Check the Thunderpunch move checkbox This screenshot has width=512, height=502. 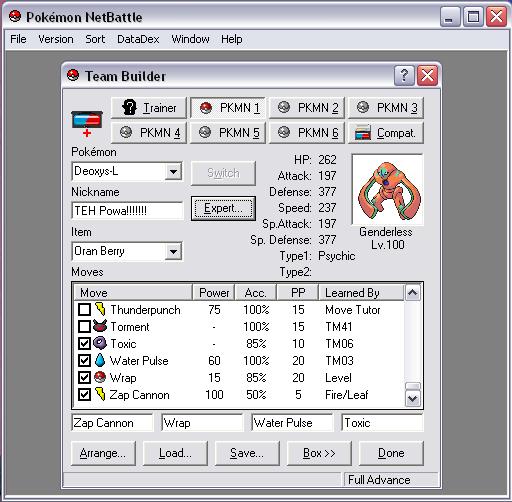(84, 309)
